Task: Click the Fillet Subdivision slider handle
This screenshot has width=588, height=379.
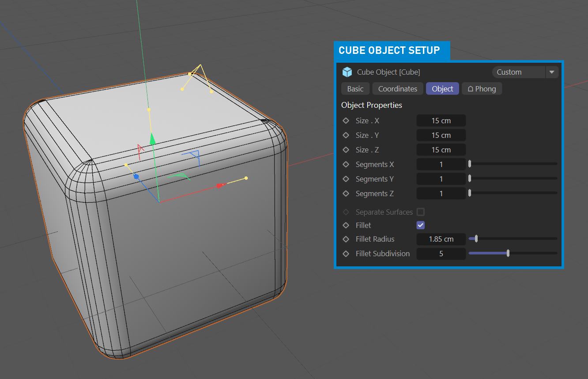Action: coord(508,253)
